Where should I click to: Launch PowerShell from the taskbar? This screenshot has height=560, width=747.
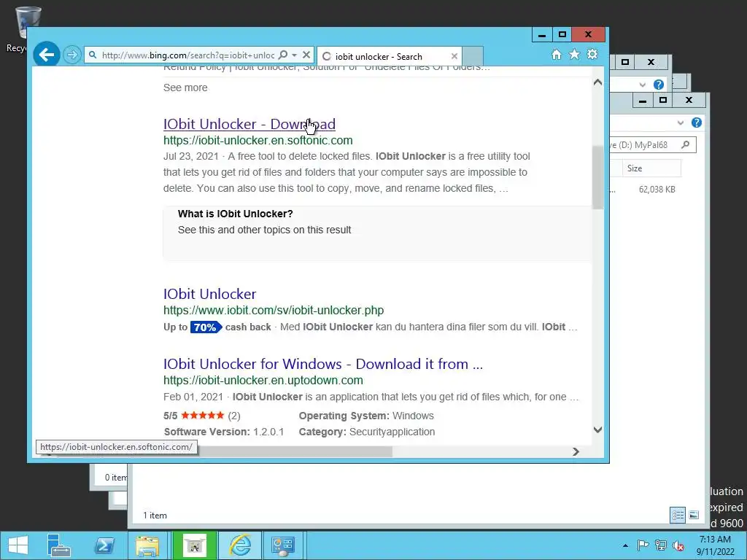[104, 545]
